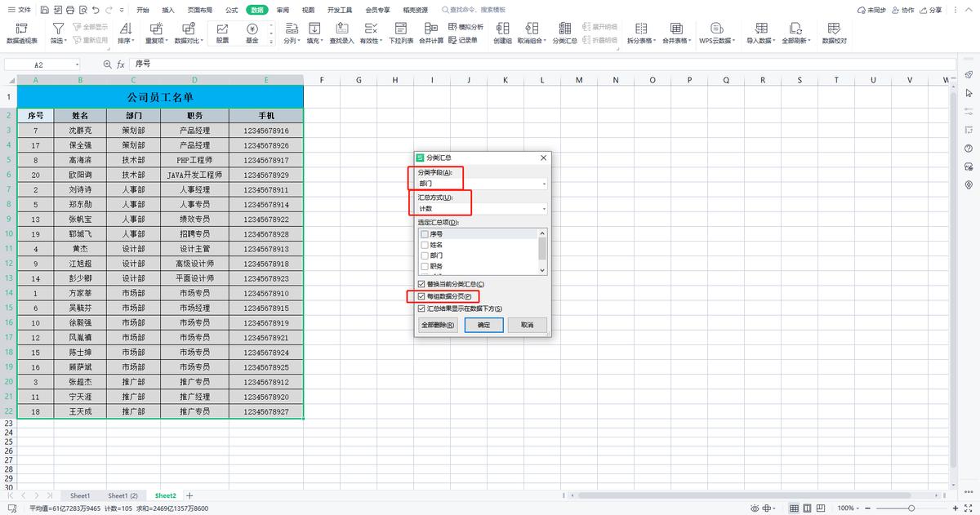Click the 数据透视表 pivot table icon
This screenshot has width=980, height=515.
(21, 33)
